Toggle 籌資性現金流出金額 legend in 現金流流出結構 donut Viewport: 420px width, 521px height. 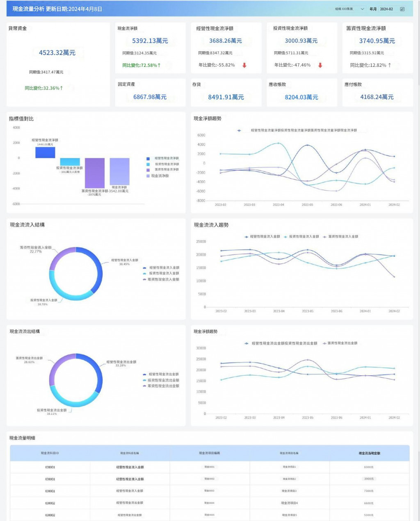click(x=161, y=386)
